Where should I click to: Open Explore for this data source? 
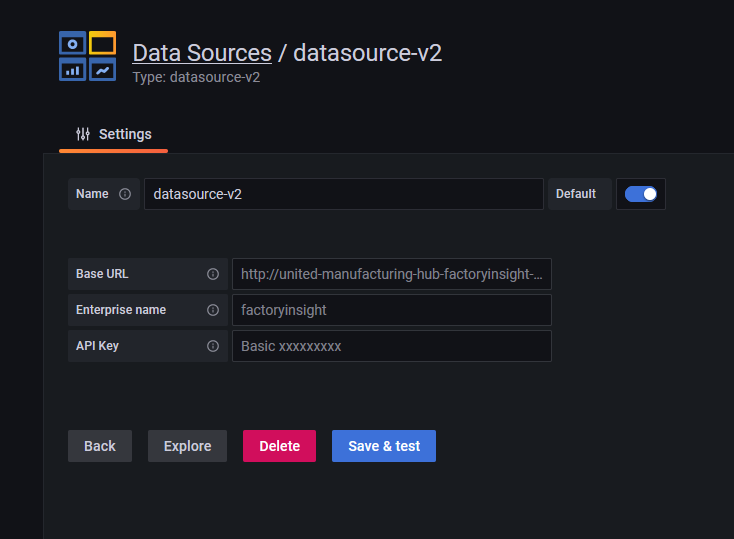tap(187, 446)
